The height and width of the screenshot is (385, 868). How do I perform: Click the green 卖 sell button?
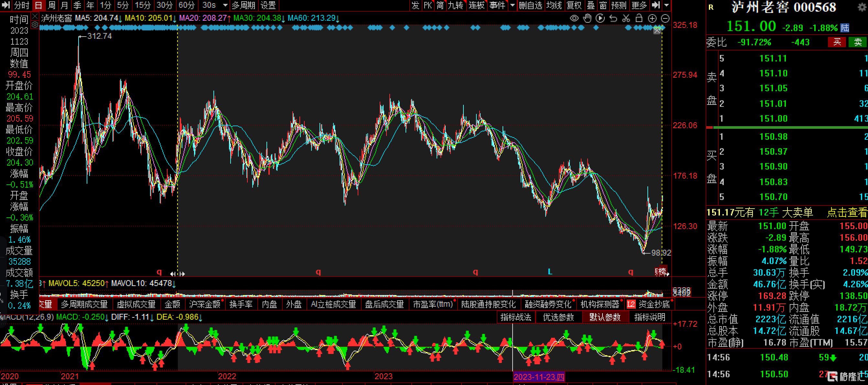[x=858, y=42]
